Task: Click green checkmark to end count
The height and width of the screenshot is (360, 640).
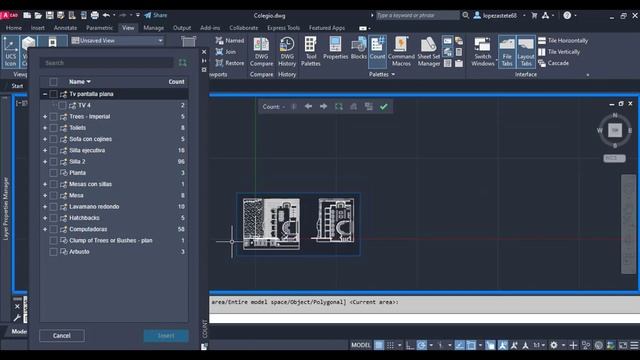Action: pos(383,107)
